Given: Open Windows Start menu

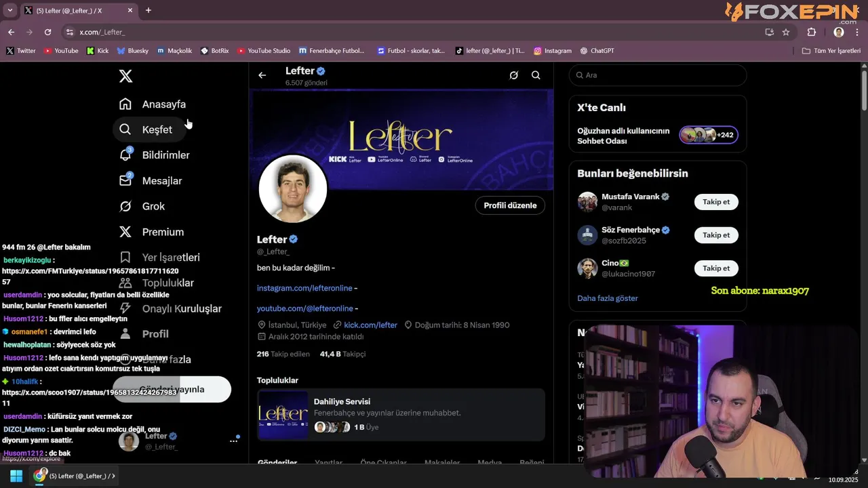Looking at the screenshot, I should coord(16,476).
